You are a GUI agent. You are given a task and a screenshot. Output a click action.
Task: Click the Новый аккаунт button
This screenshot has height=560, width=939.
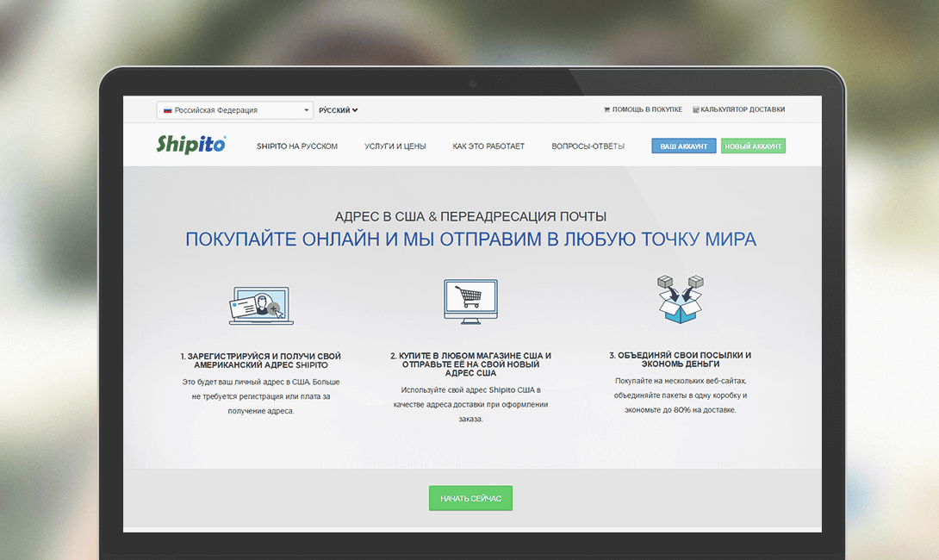pyautogui.click(x=754, y=146)
